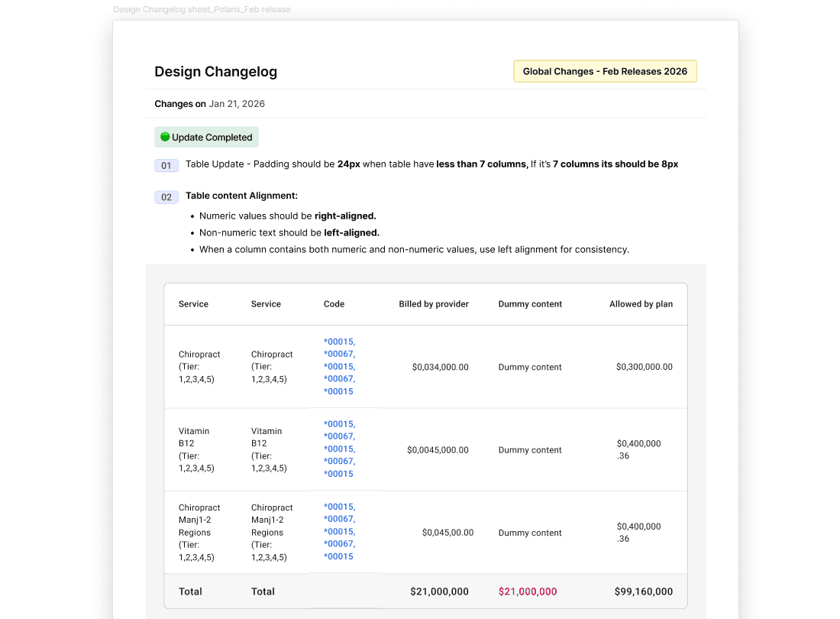Click the green Update Completed status dot
The height and width of the screenshot is (619, 840).
point(165,137)
